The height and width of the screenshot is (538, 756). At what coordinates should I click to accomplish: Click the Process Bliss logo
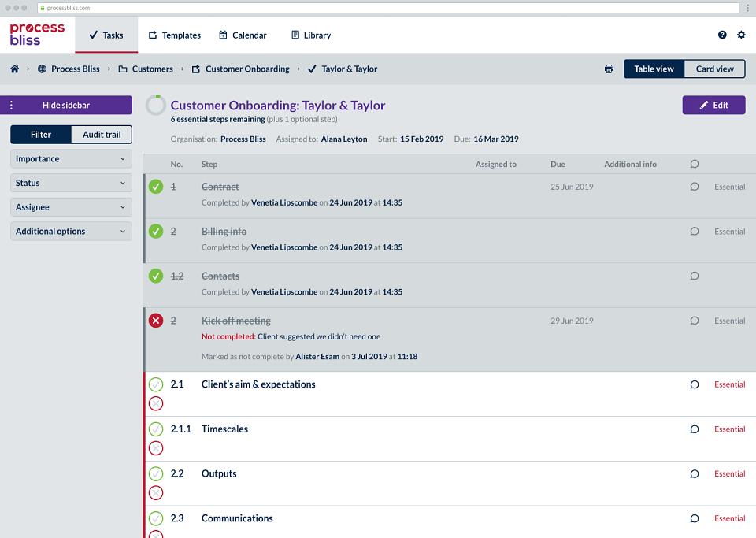click(37, 34)
